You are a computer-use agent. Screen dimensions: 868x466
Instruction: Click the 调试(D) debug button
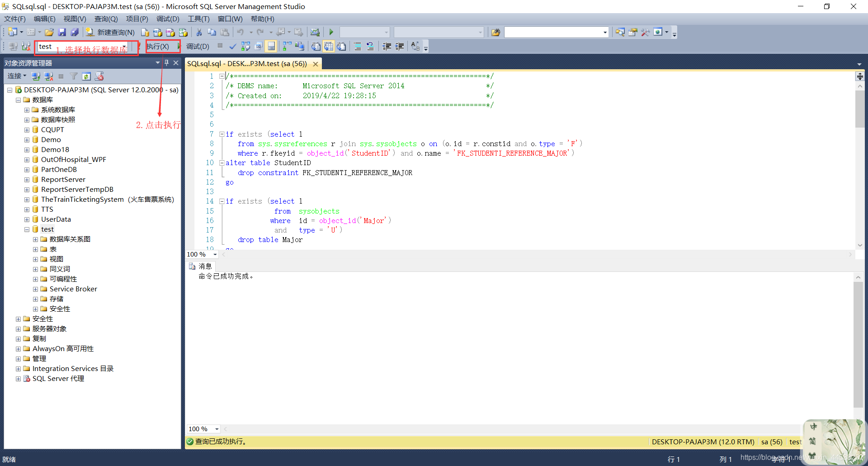(198, 46)
